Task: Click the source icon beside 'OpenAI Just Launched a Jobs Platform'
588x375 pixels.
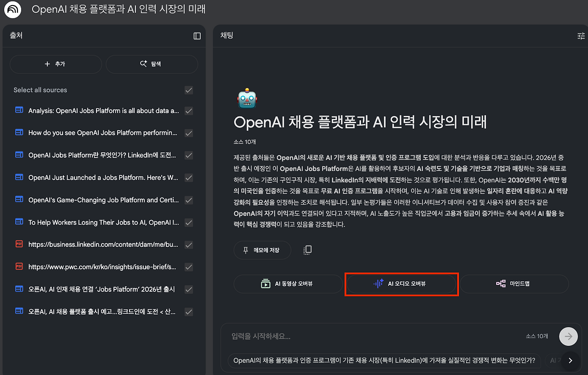Action: (19, 177)
